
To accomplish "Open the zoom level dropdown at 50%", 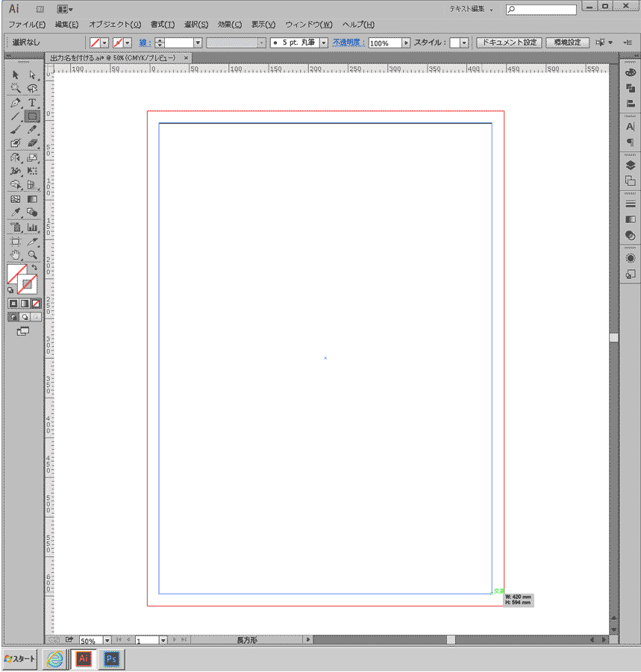I will [107, 640].
